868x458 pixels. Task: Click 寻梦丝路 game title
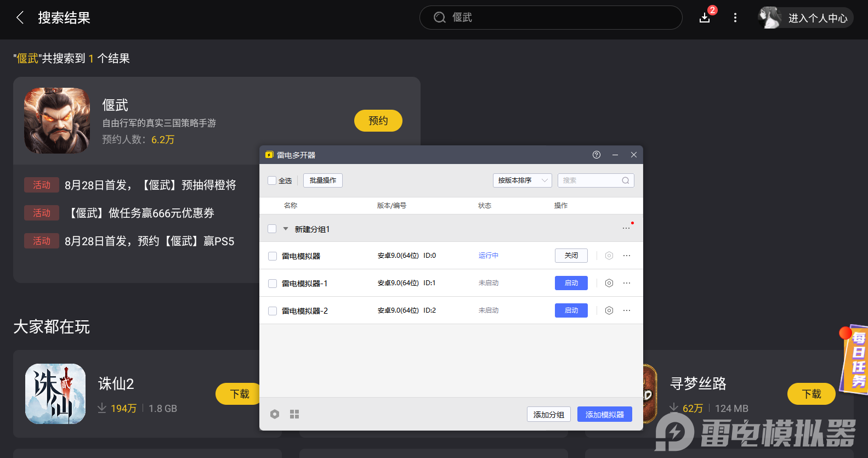click(698, 383)
